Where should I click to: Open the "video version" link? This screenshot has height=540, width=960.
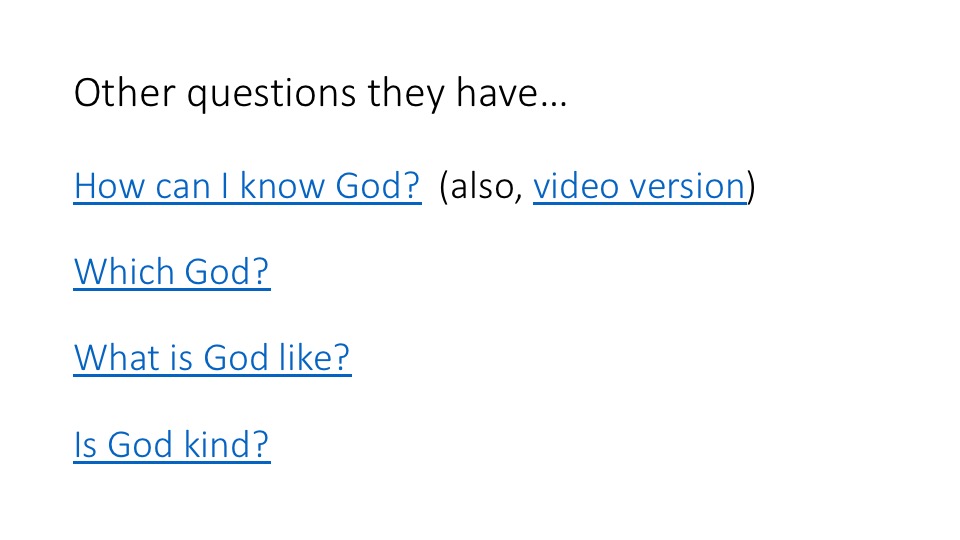[x=639, y=186]
